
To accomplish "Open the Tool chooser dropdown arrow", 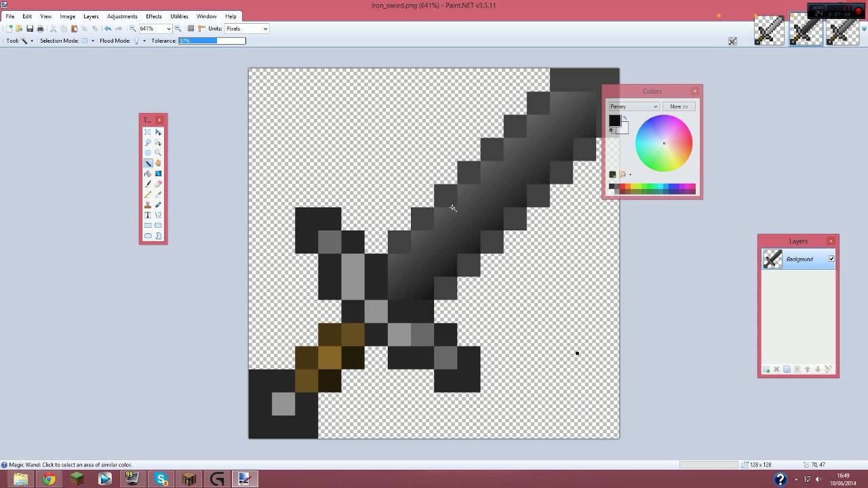I will point(31,41).
